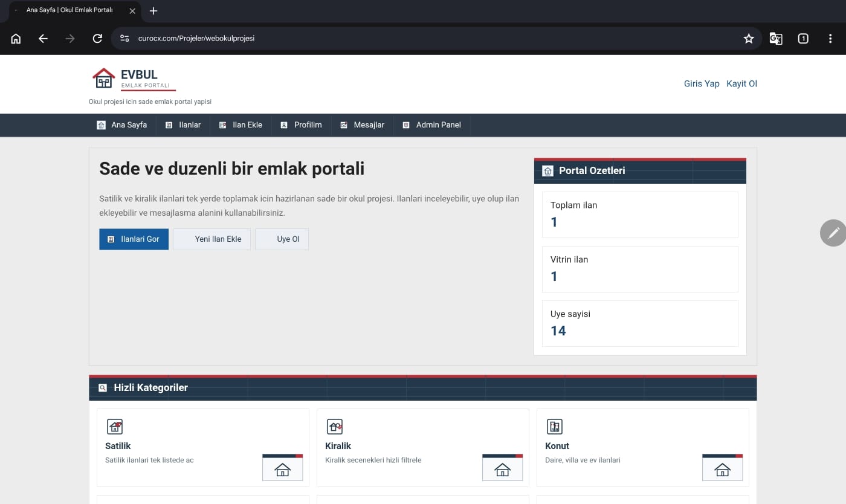The height and width of the screenshot is (504, 846).
Task: Click the Ilan Ekle nav icon
Action: 223,125
